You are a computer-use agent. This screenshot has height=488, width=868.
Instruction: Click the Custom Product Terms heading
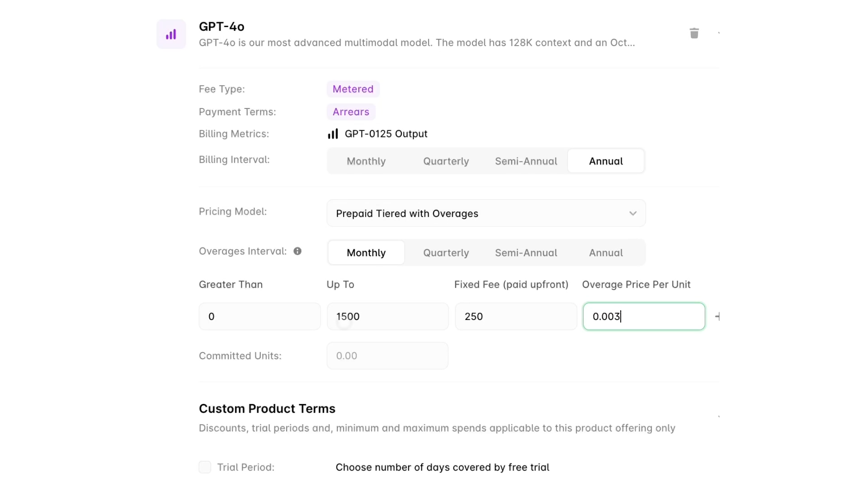point(267,408)
